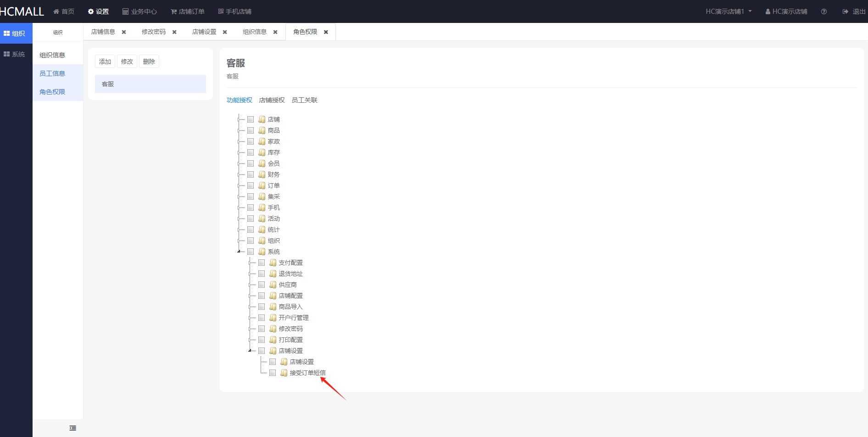The height and width of the screenshot is (437, 868).
Task: Open the 业务中心 top menu
Action: point(139,11)
